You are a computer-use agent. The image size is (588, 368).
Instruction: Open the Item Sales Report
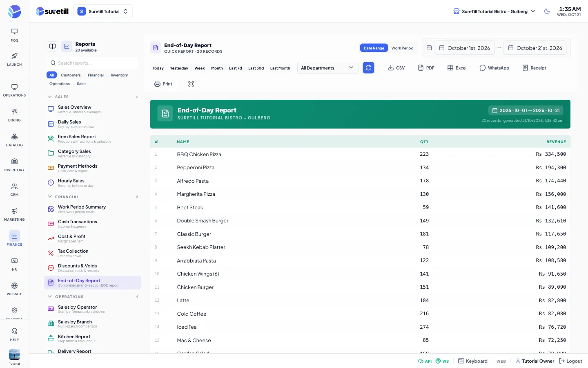point(92,139)
